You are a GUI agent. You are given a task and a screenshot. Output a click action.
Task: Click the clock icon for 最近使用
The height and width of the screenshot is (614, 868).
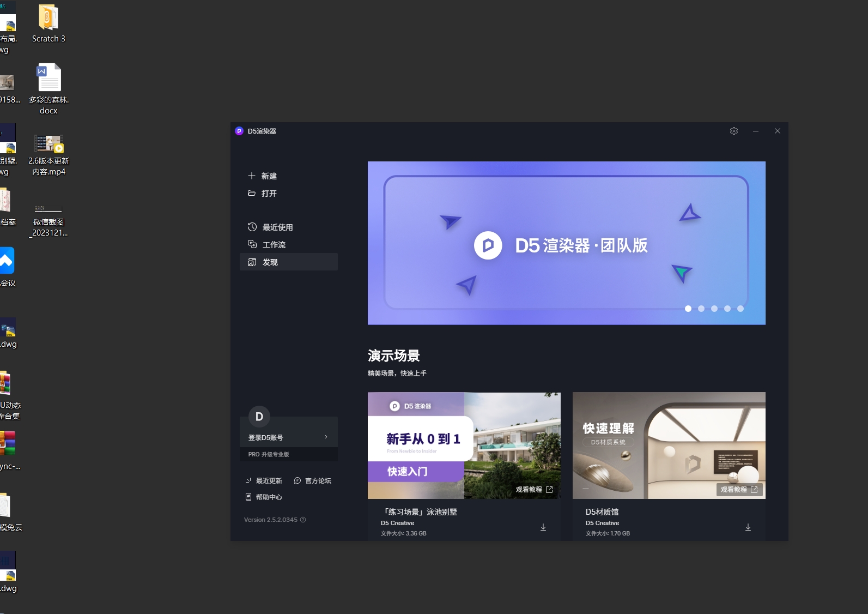pos(252,227)
